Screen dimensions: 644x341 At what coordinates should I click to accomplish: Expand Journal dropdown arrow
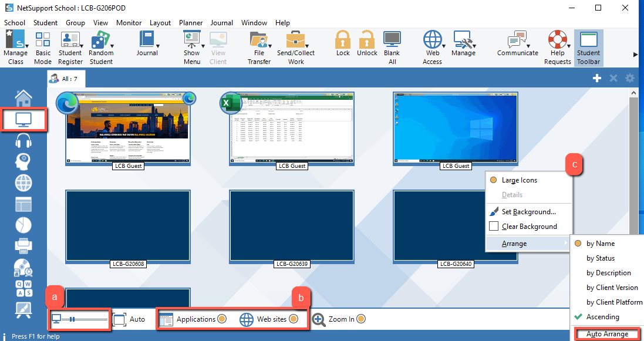(158, 46)
